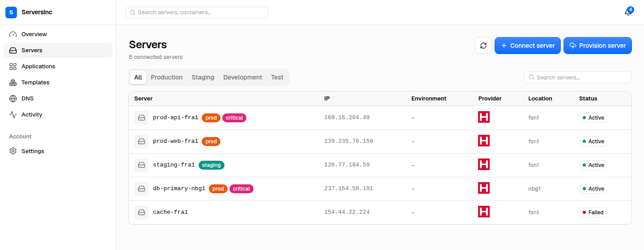
Task: Click the nbg1 location cell
Action: (534, 189)
